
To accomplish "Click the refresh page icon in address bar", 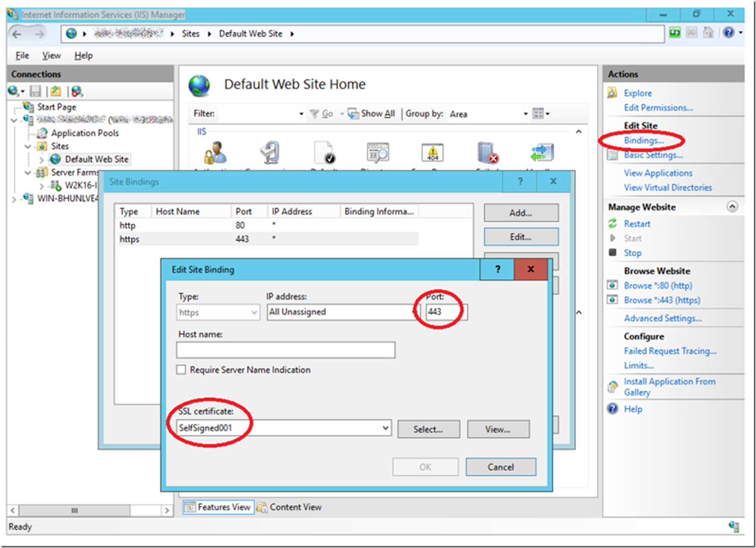I will click(675, 33).
